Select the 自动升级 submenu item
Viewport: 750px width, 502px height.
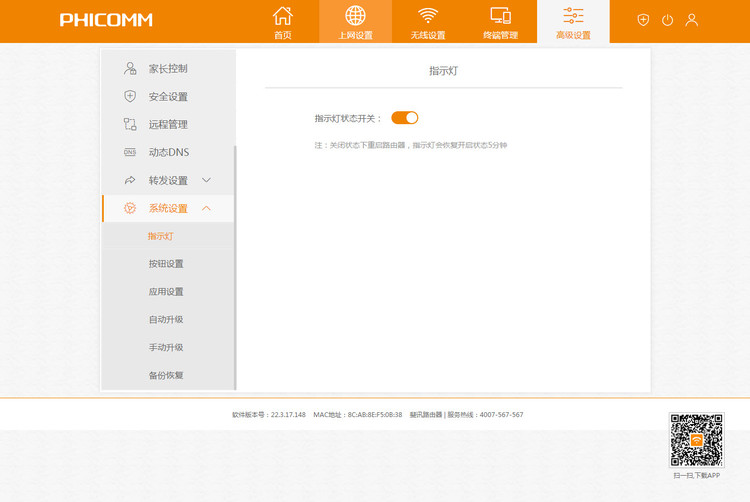166,319
